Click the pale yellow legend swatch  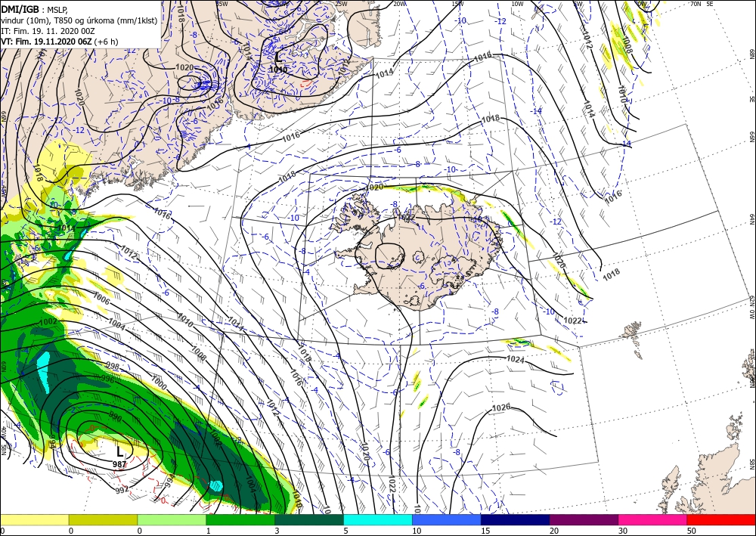(x=34, y=519)
